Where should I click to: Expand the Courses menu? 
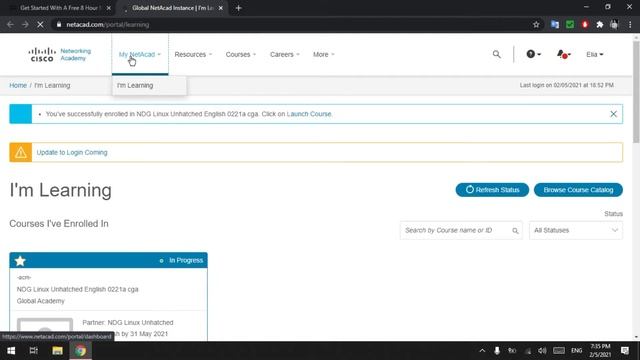[241, 54]
